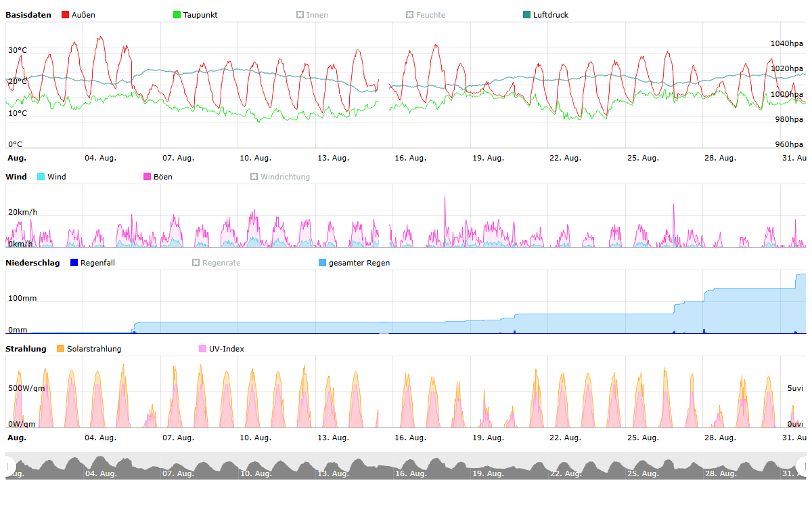Click the Strahlung section title
Viewport: 812px width, 508px height.
(x=26, y=349)
